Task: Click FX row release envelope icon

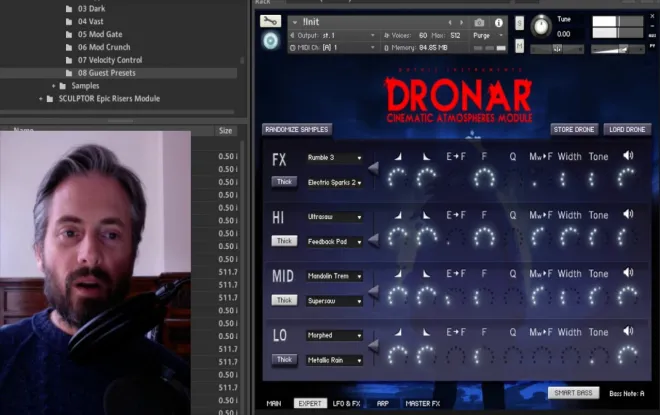Action: click(426, 157)
